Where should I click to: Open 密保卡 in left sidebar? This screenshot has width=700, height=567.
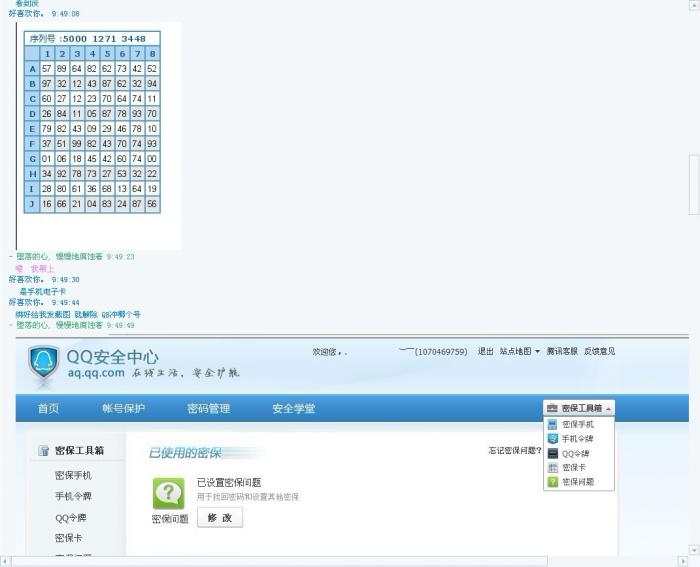[x=68, y=538]
